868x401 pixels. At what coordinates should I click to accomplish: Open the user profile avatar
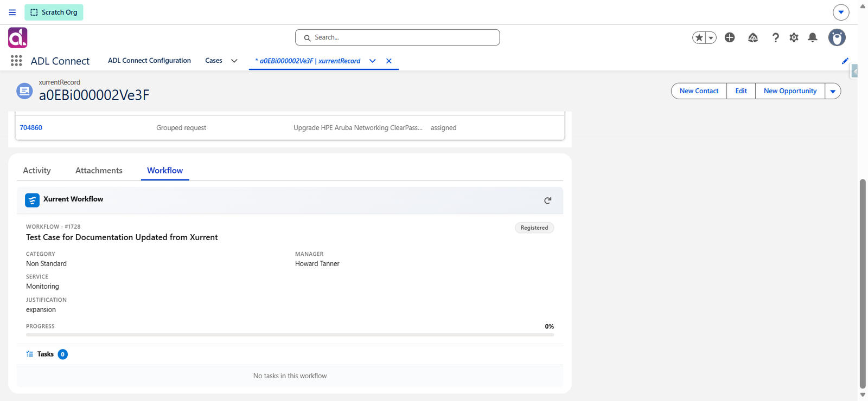(837, 37)
